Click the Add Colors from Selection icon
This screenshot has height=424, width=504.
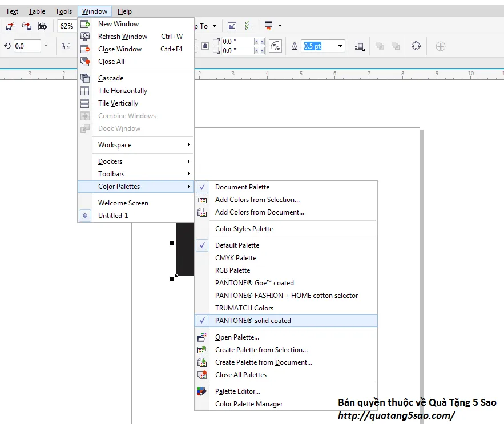pos(202,200)
